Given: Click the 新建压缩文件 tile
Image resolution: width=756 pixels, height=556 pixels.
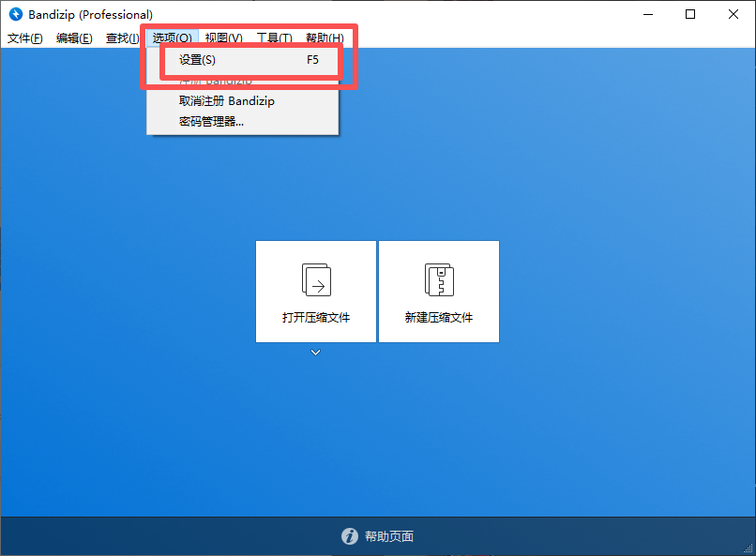Looking at the screenshot, I should [439, 292].
